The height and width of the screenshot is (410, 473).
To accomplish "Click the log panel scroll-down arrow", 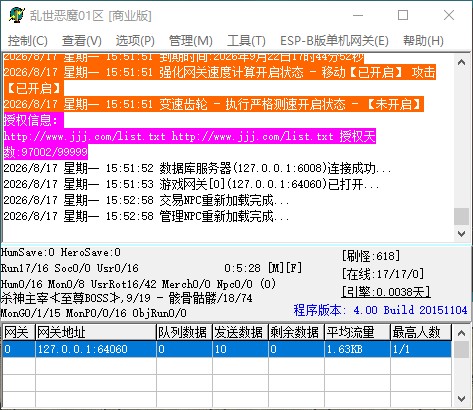I will (462, 234).
